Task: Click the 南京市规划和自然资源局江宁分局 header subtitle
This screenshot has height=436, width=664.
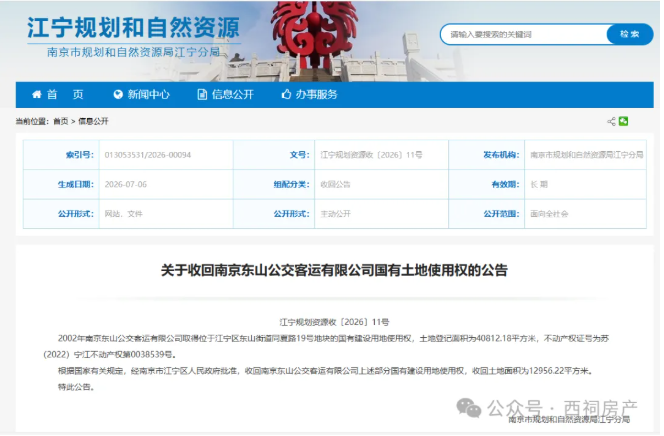Action: [x=133, y=52]
